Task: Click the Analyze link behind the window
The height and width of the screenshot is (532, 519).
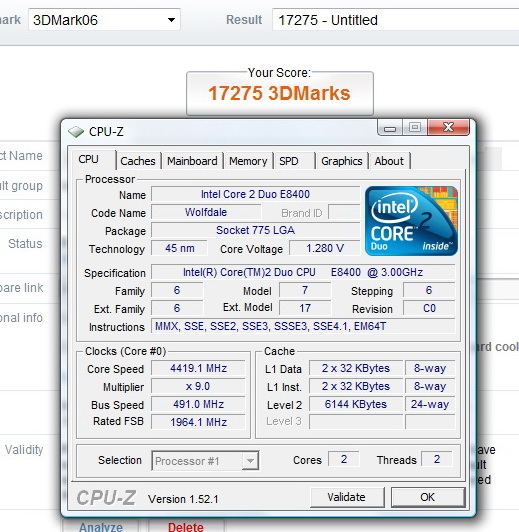Action: (101, 526)
